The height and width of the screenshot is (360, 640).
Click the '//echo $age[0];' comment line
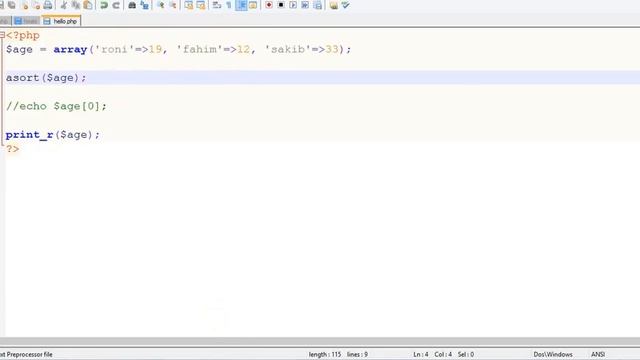[56, 106]
